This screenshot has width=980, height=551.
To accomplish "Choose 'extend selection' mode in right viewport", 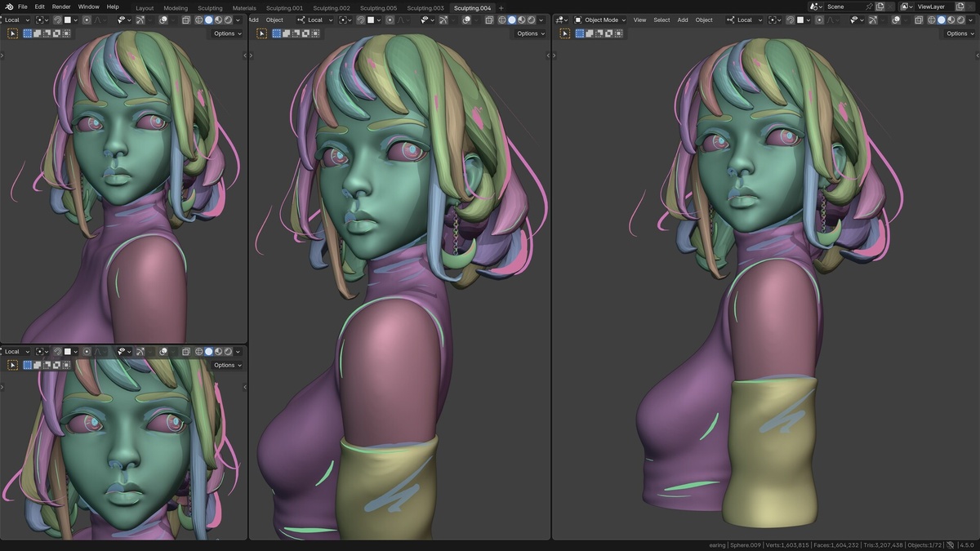I will coord(589,33).
